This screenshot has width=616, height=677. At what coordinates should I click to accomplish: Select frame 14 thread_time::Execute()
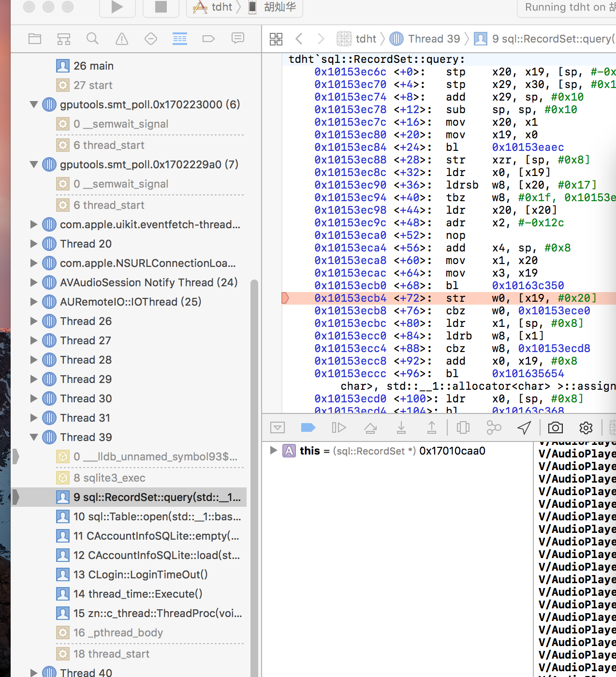[129, 594]
